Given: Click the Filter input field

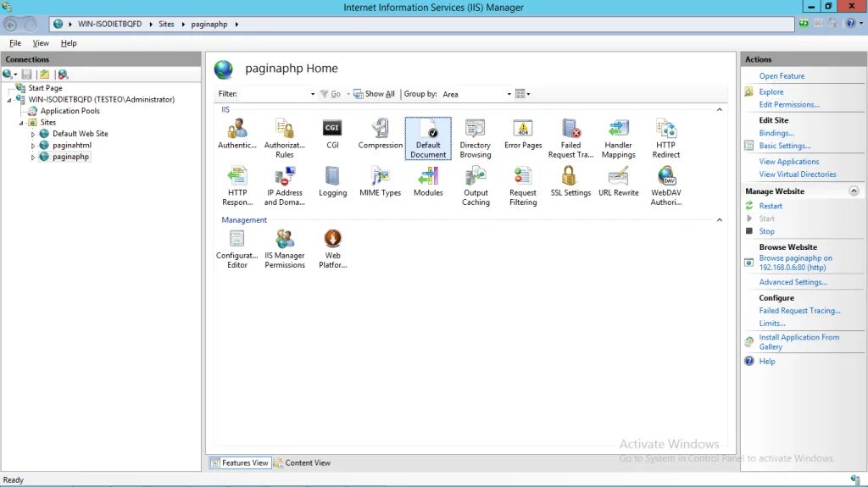Looking at the screenshot, I should pos(274,94).
